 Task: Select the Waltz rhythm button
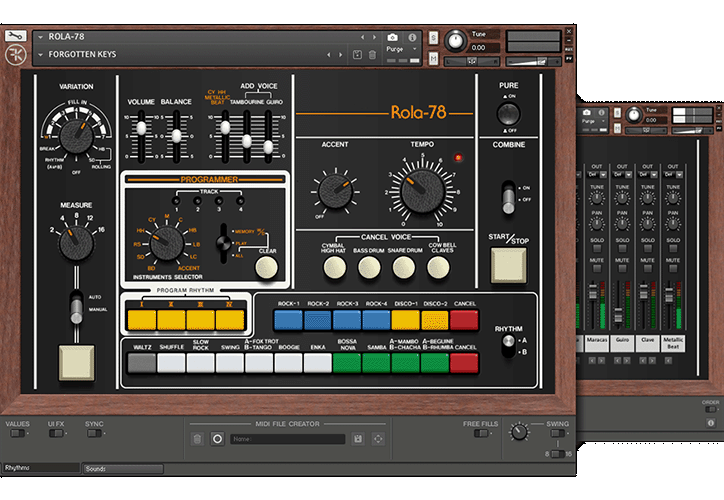click(x=142, y=363)
